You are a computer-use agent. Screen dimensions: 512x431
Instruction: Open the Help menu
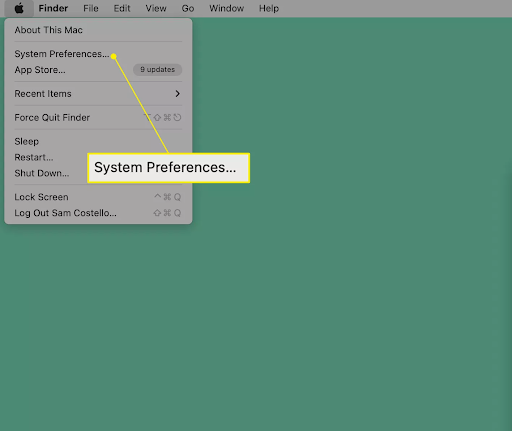(269, 8)
